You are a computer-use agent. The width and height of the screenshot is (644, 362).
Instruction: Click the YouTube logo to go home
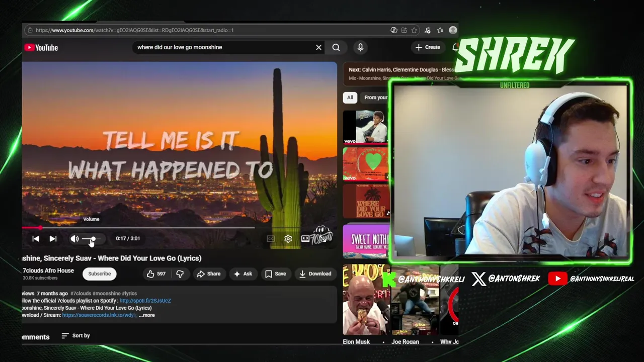(41, 47)
